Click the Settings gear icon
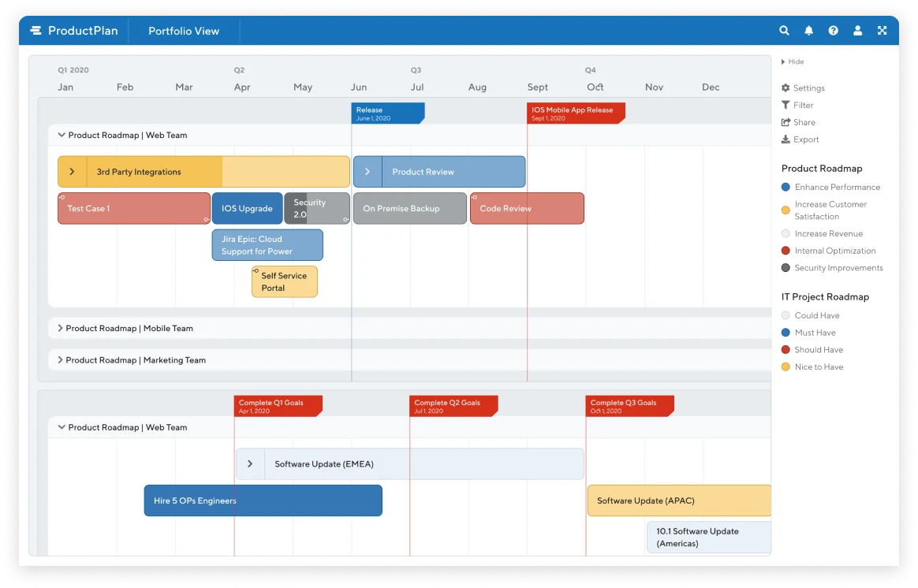 pyautogui.click(x=786, y=87)
